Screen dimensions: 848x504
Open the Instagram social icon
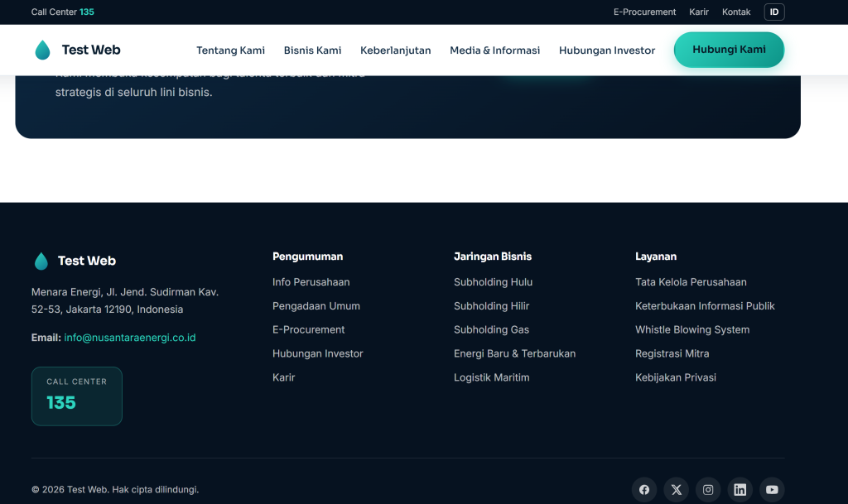pyautogui.click(x=708, y=489)
